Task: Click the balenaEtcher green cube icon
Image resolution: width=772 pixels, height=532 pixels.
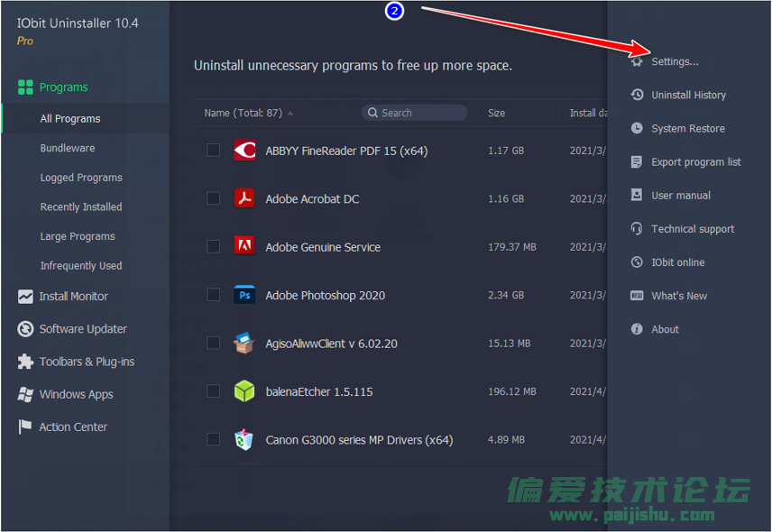Action: click(x=244, y=391)
